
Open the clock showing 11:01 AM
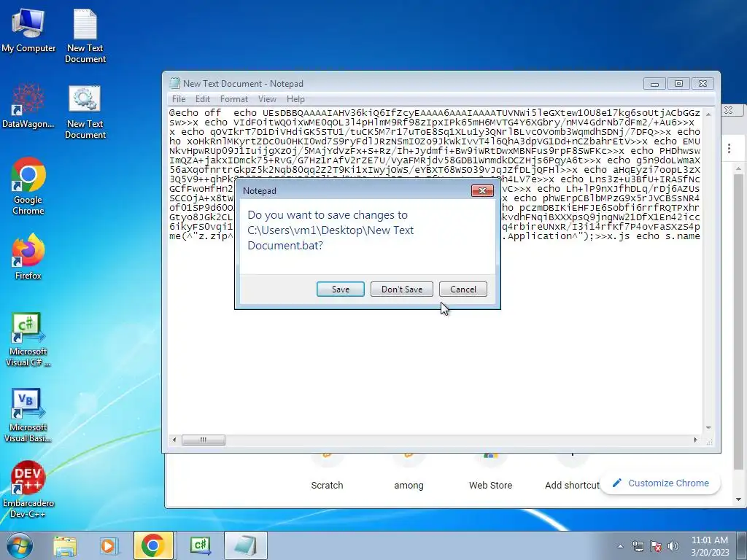[710, 546]
